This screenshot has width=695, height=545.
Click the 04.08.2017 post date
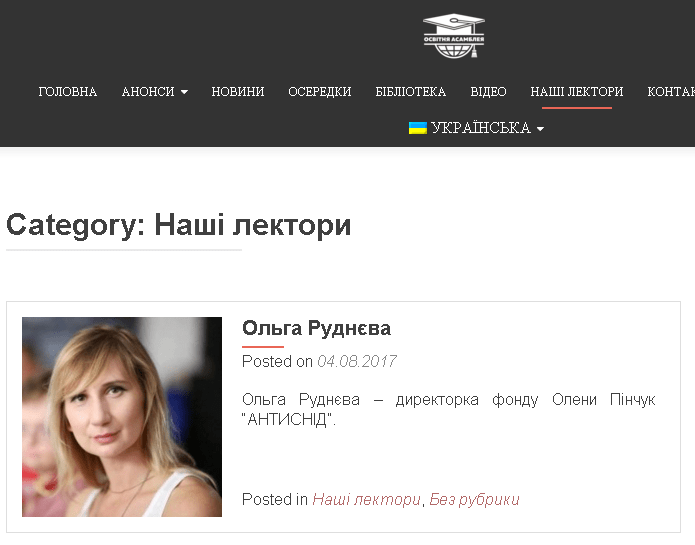(357, 362)
